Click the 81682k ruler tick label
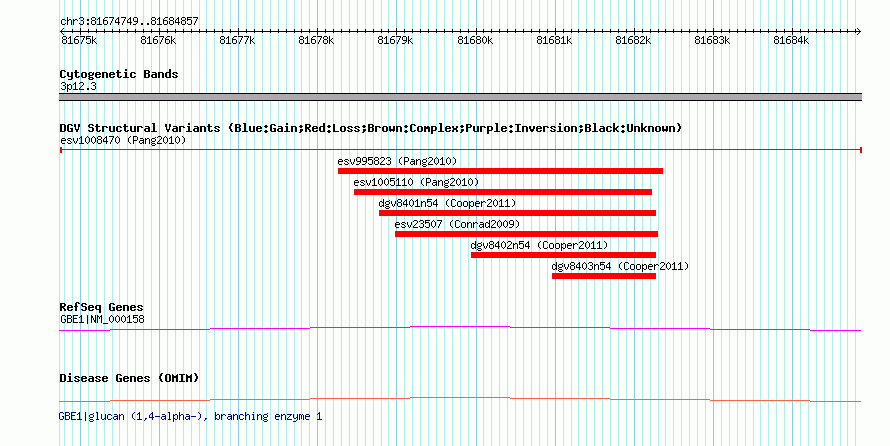The image size is (890, 446). [633, 40]
